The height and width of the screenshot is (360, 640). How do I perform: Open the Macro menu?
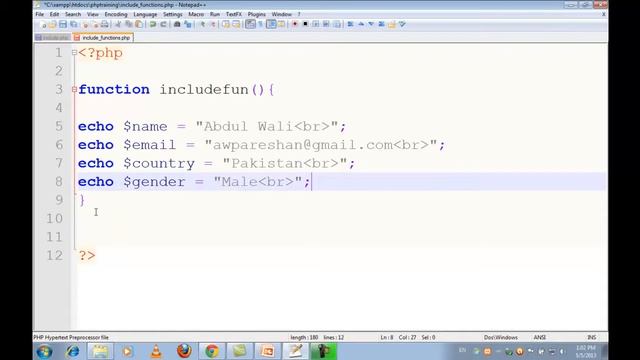click(196, 14)
